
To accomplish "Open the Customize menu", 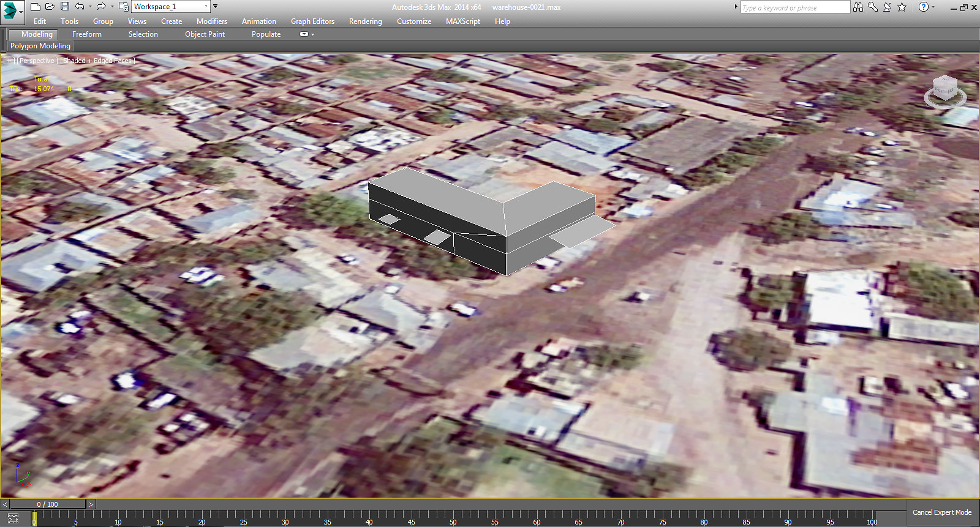I will coord(414,21).
